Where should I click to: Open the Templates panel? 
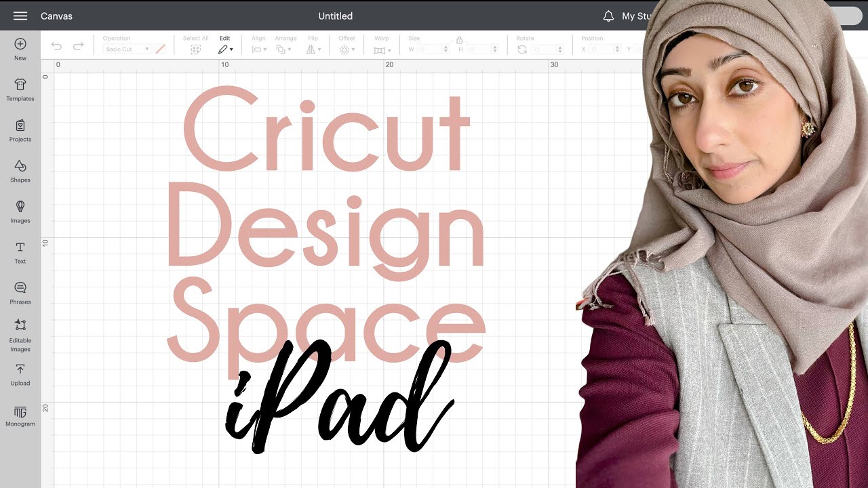(20, 89)
